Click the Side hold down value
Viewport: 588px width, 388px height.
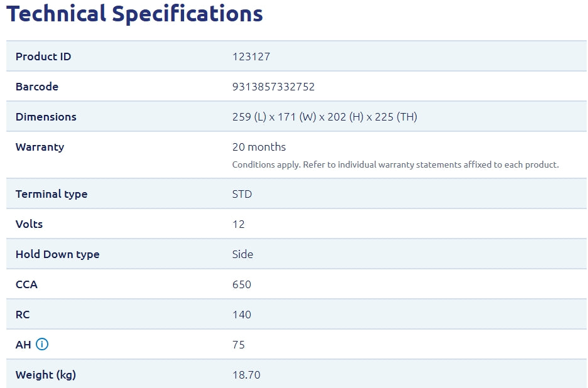pos(242,254)
